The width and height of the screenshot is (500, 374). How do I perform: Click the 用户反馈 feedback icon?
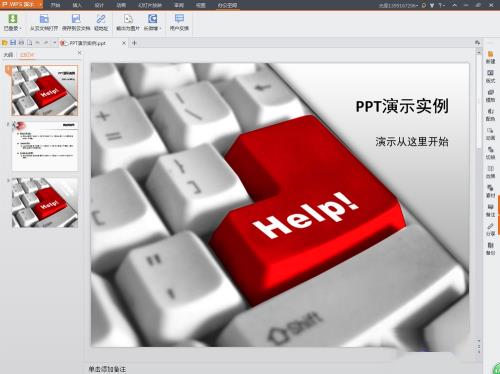179,19
